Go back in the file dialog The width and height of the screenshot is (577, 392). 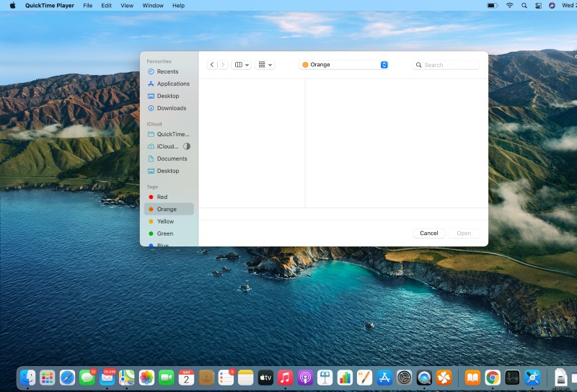coord(212,65)
